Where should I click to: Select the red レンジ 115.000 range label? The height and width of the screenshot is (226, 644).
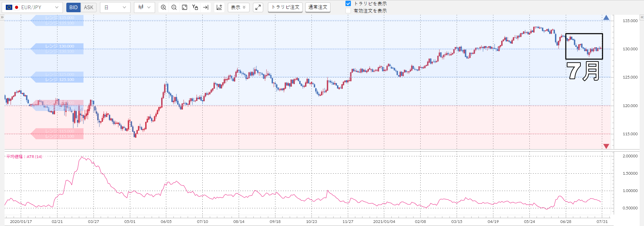coord(60,131)
